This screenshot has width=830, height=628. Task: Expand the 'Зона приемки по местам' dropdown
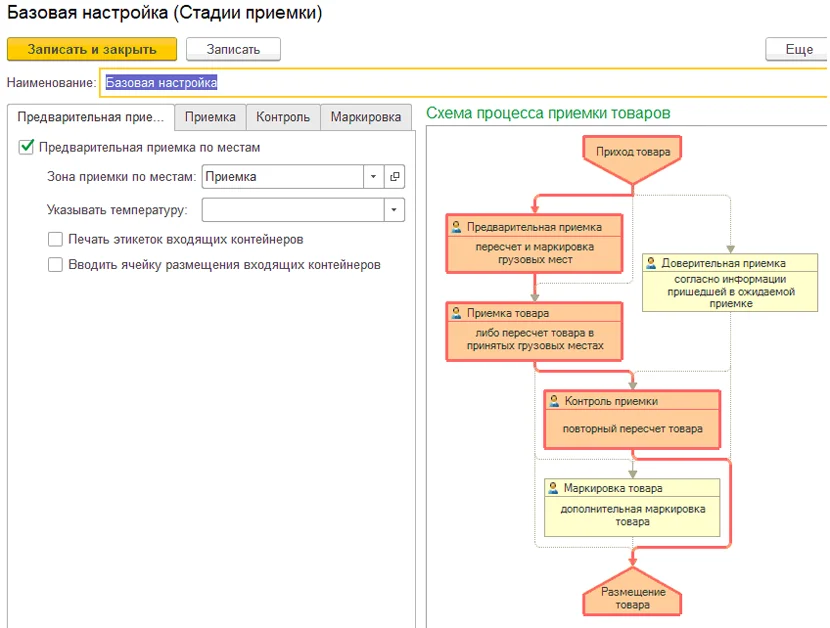[x=373, y=177]
